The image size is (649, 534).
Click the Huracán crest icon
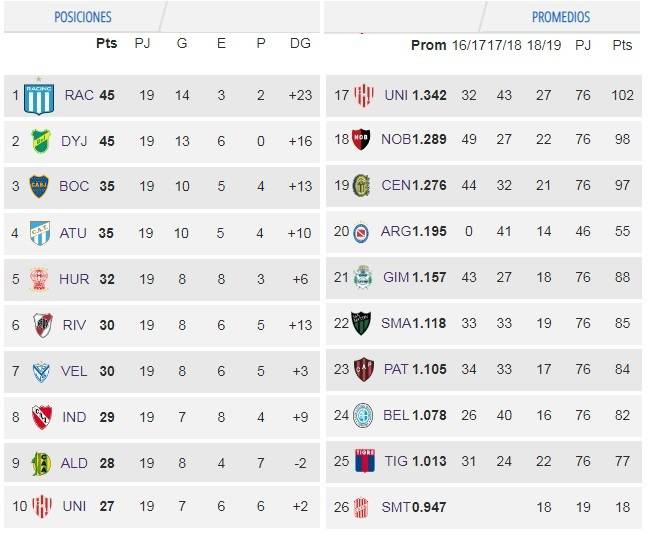point(40,279)
